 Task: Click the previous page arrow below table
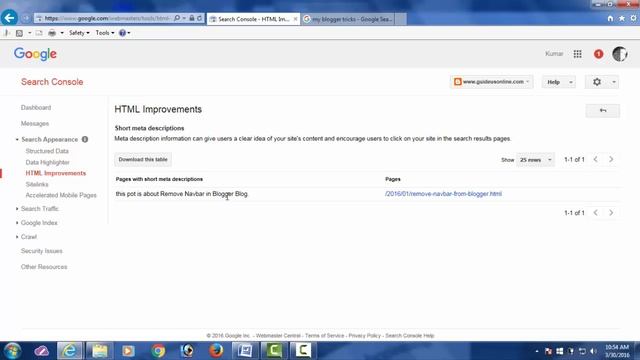596,213
